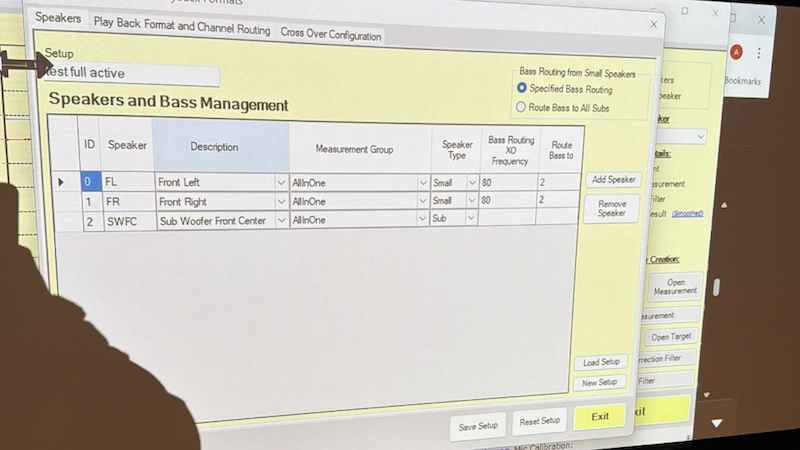The width and height of the screenshot is (800, 450).
Task: Open the Cross Over Configuration tab
Action: click(330, 35)
